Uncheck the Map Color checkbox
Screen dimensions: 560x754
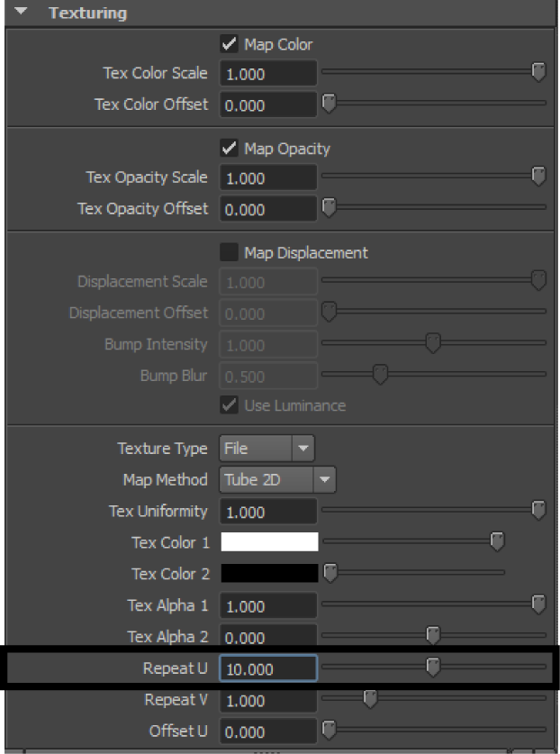229,44
